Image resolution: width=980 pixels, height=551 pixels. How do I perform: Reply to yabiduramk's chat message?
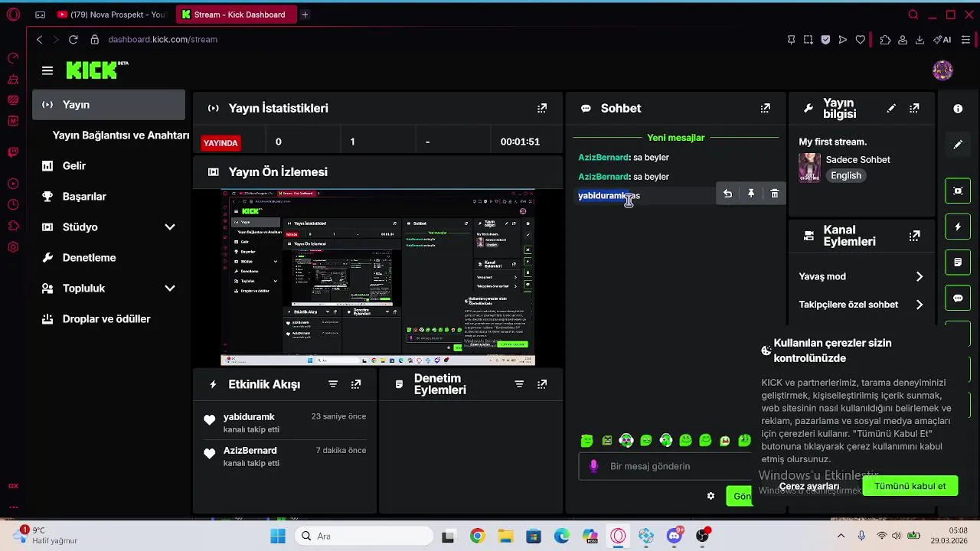[727, 194]
